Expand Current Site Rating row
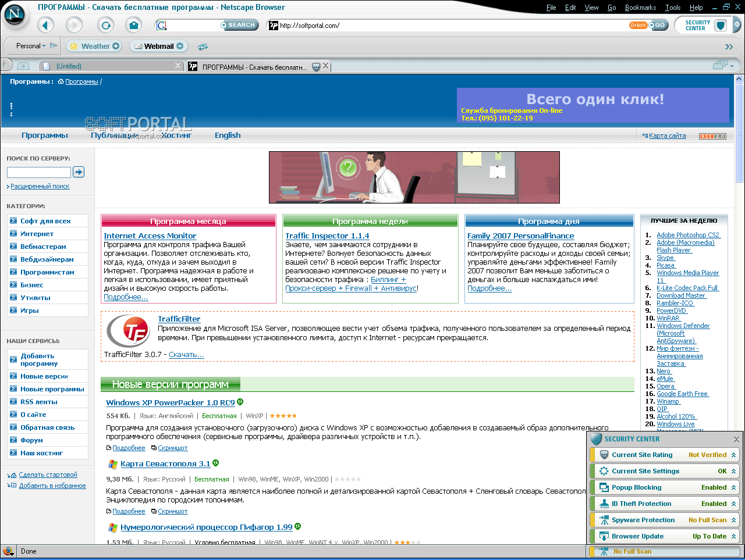745x560 pixels. pos(733,455)
